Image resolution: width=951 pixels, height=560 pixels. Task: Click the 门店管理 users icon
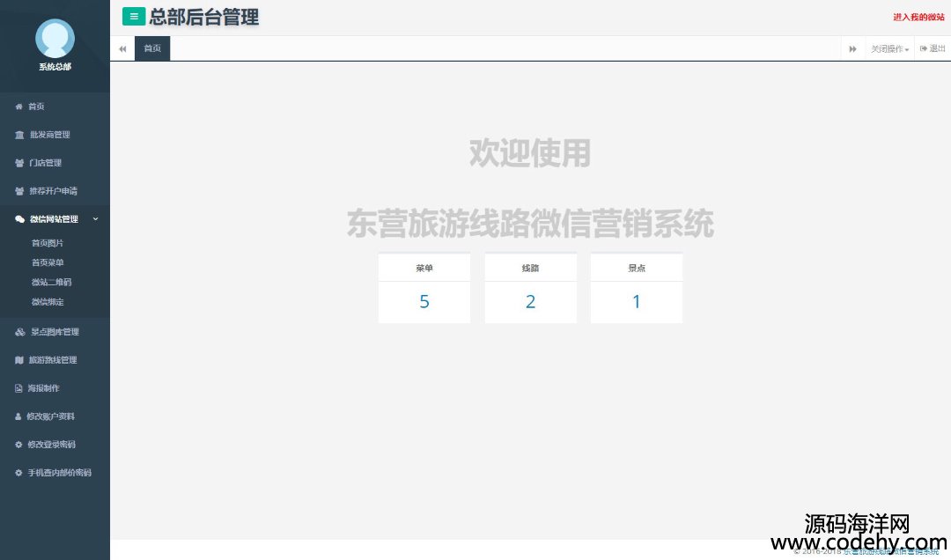point(19,163)
